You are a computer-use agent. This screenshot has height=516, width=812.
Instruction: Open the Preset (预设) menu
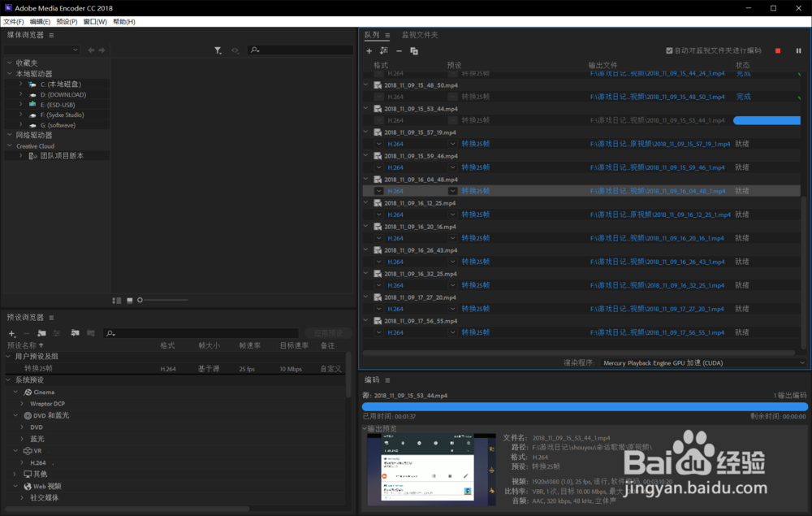67,22
